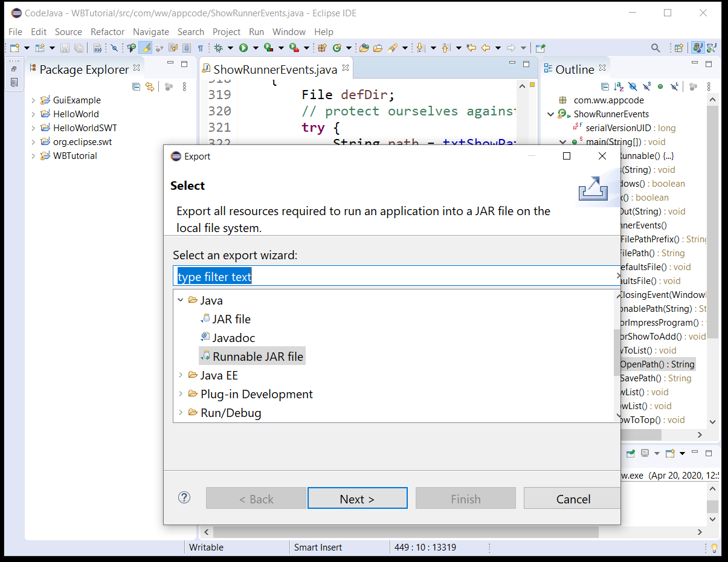Viewport: 728px width, 562px height.
Task: Toggle alphabetical Sort in Outline view
Action: (619, 87)
